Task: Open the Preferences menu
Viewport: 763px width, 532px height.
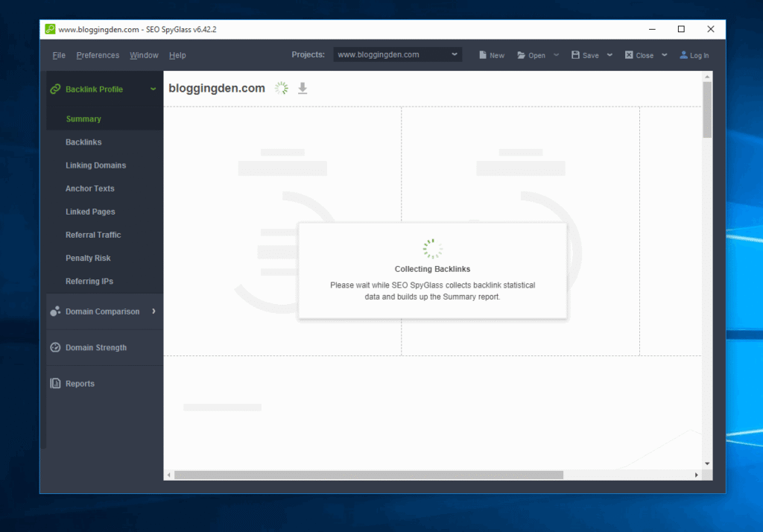Action: coord(98,54)
